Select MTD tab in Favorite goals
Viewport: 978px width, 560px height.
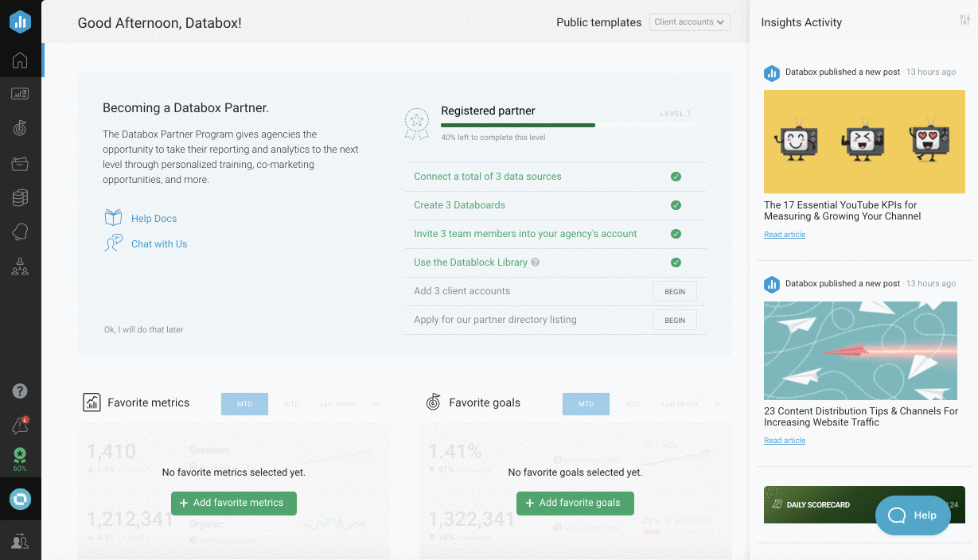[x=586, y=404]
